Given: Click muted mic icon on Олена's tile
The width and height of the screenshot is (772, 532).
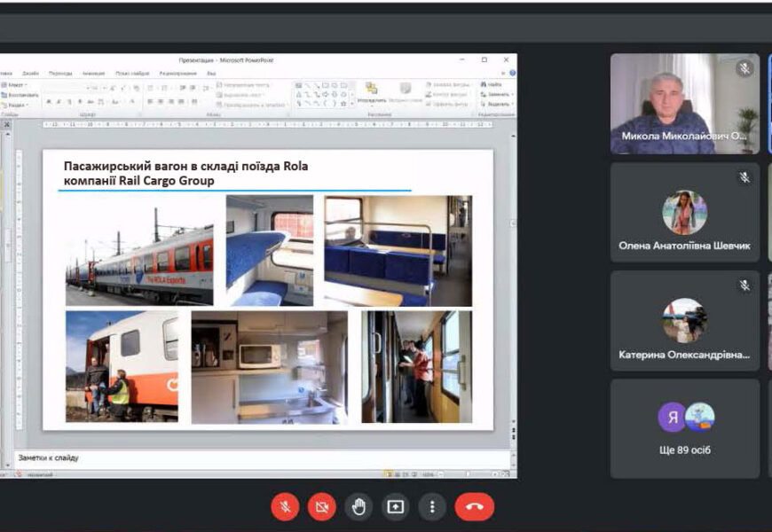Looking at the screenshot, I should (744, 177).
